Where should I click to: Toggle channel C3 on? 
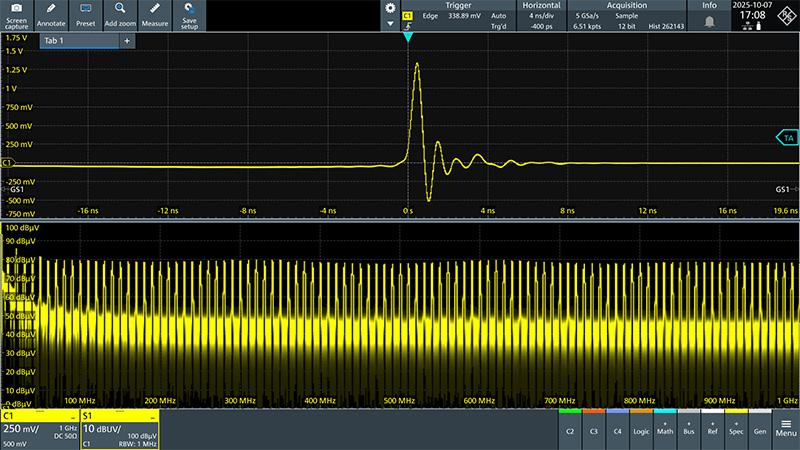click(593, 431)
